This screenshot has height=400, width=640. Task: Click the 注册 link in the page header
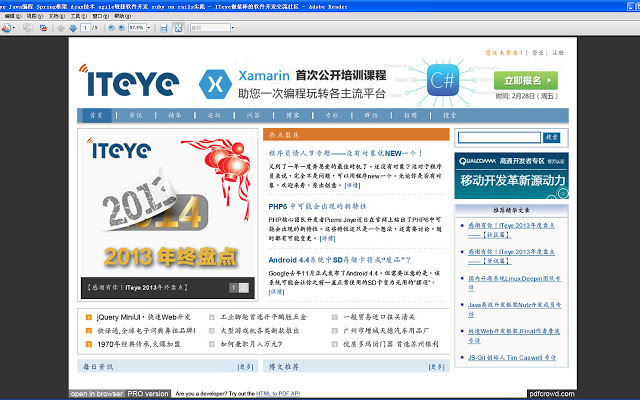(x=558, y=53)
